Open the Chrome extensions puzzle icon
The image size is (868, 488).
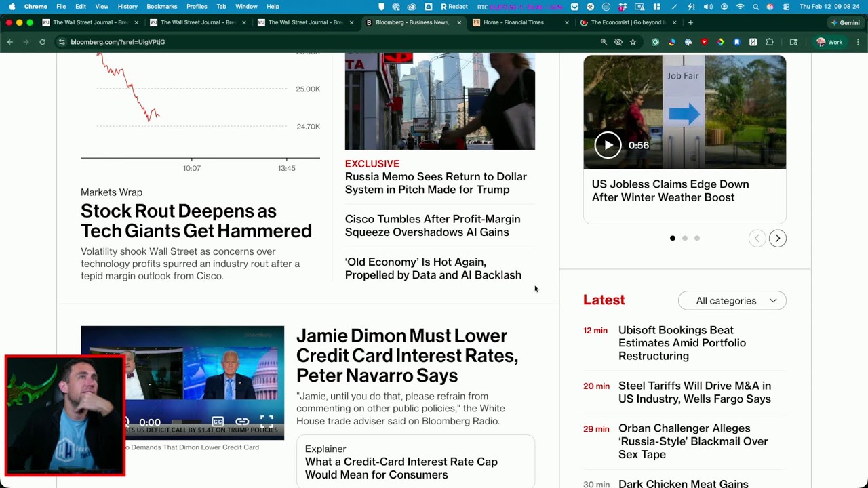coord(770,42)
